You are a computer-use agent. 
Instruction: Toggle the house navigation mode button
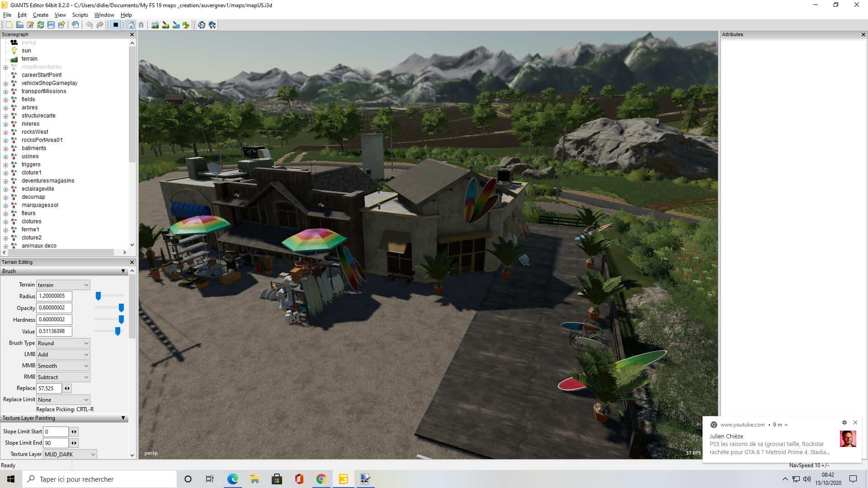[x=131, y=25]
